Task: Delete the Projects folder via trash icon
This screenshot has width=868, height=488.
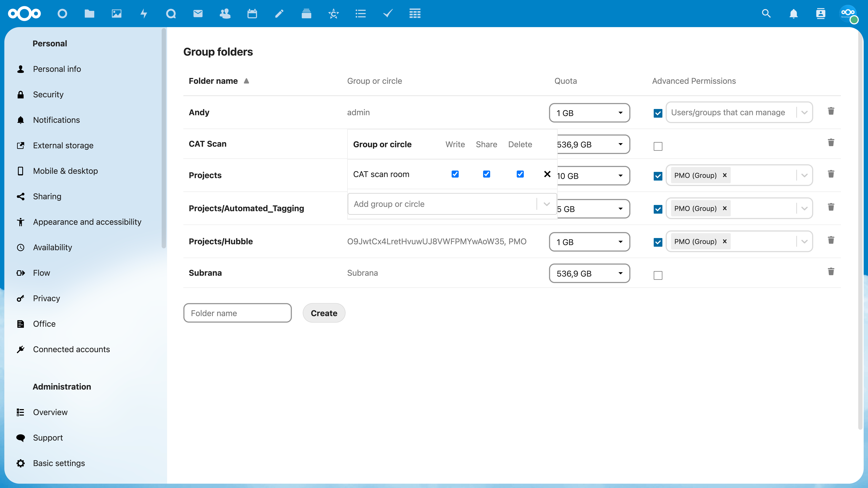Action: pyautogui.click(x=831, y=174)
